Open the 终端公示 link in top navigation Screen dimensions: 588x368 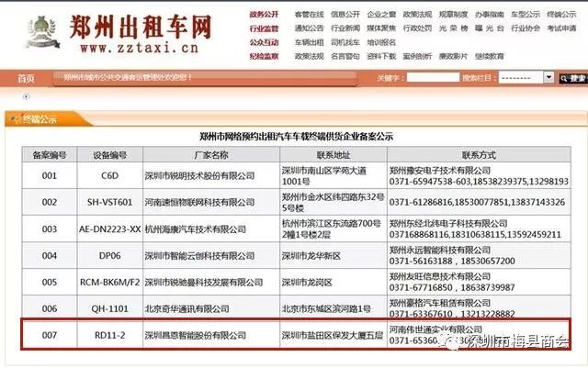(x=561, y=15)
